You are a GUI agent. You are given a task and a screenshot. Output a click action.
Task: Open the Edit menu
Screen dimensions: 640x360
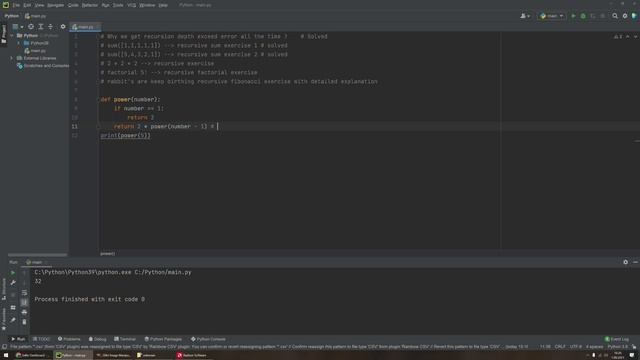tap(27, 5)
